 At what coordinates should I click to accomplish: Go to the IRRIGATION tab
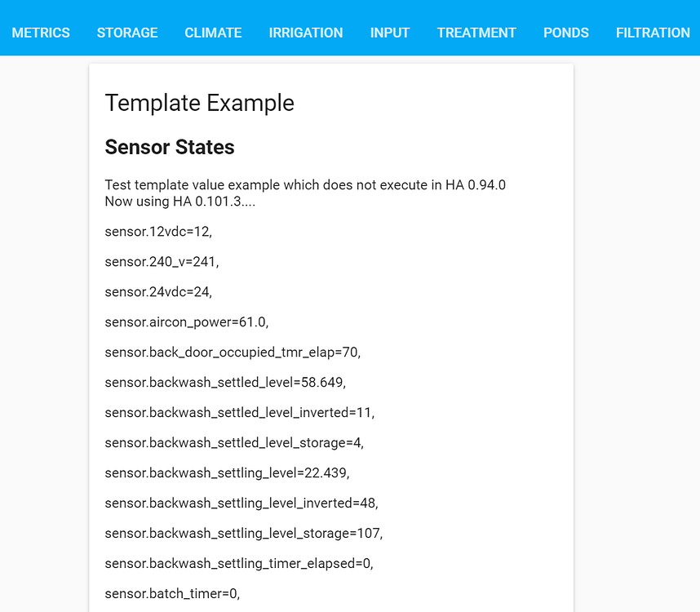pyautogui.click(x=306, y=33)
